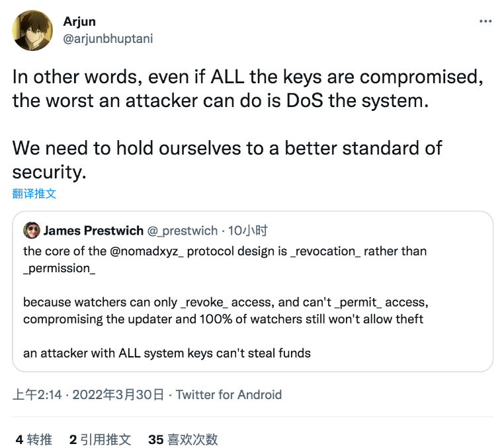View the 4 转推 retweets list
This screenshot has height=448, width=504.
coord(34,439)
